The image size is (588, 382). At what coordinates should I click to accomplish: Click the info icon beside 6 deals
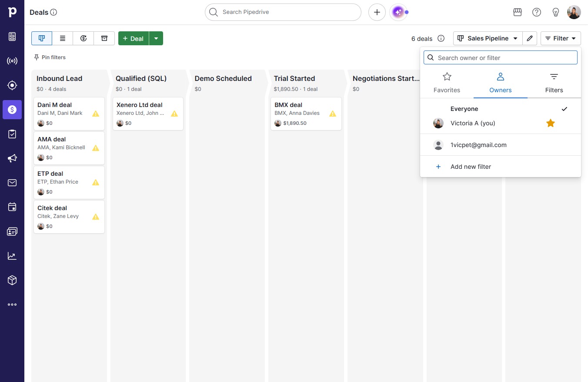pyautogui.click(x=441, y=38)
